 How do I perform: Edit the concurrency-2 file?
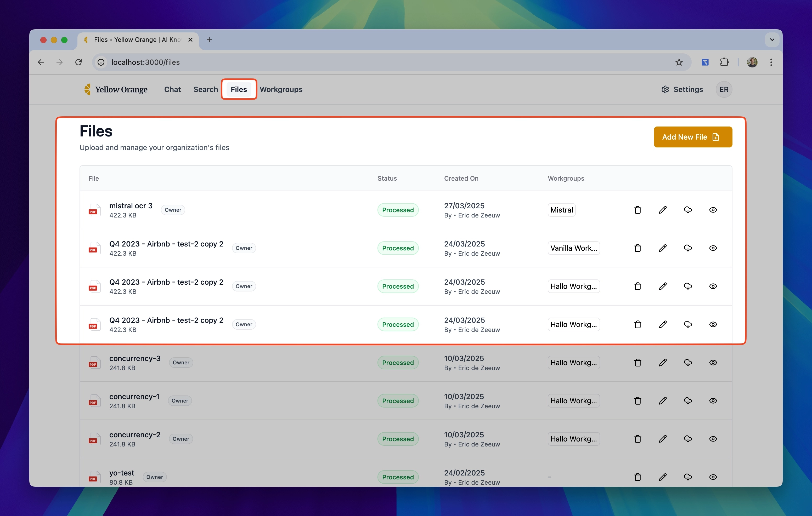[x=663, y=439]
